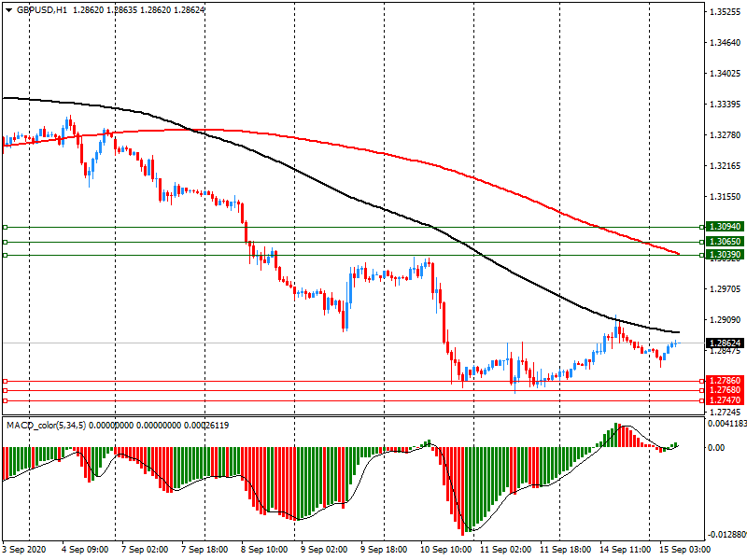This screenshot has height=560, width=747.
Task: Select the 1.27680 red level price label
Action: pos(725,390)
